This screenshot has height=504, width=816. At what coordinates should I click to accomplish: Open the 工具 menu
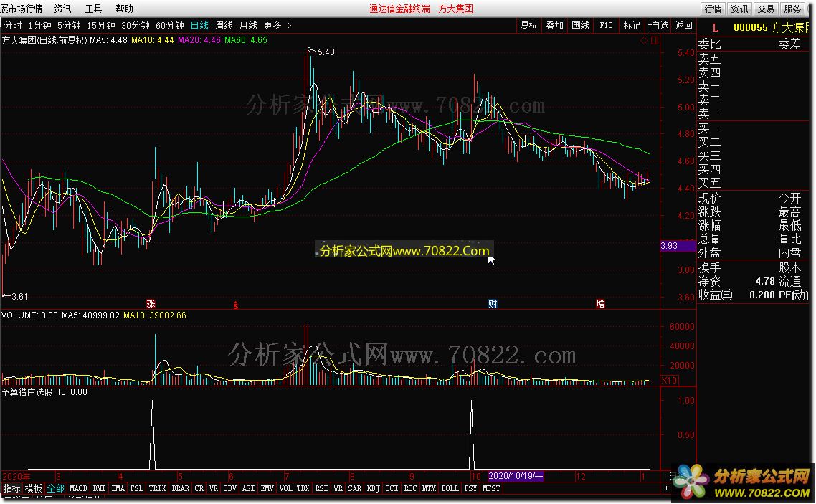tap(93, 9)
